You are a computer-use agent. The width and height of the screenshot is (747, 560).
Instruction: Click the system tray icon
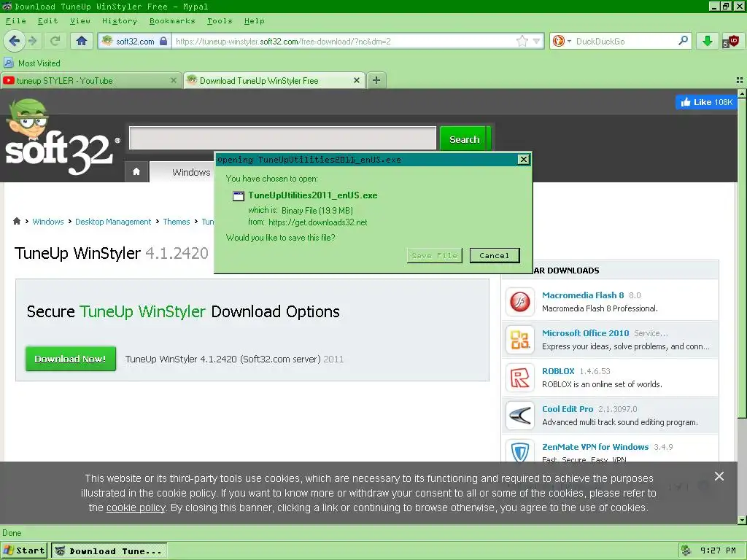tap(686, 551)
